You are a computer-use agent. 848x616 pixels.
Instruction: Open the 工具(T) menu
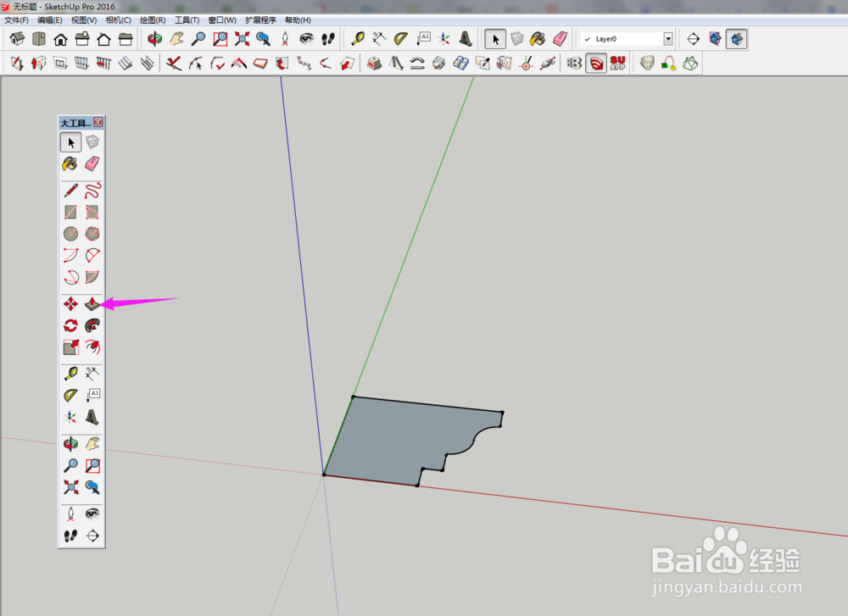pos(187,20)
